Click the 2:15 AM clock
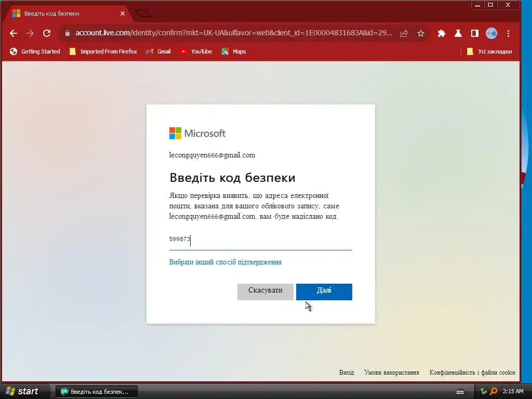 pos(513,392)
